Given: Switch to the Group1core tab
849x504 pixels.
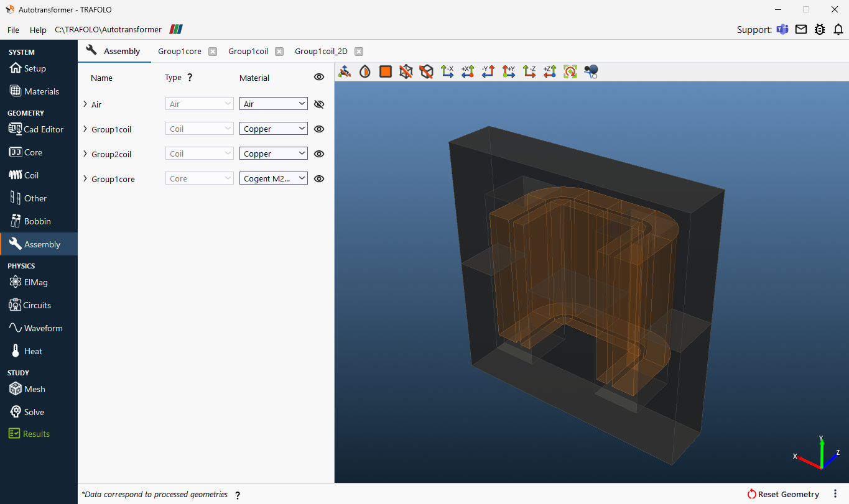Looking at the screenshot, I should (180, 52).
